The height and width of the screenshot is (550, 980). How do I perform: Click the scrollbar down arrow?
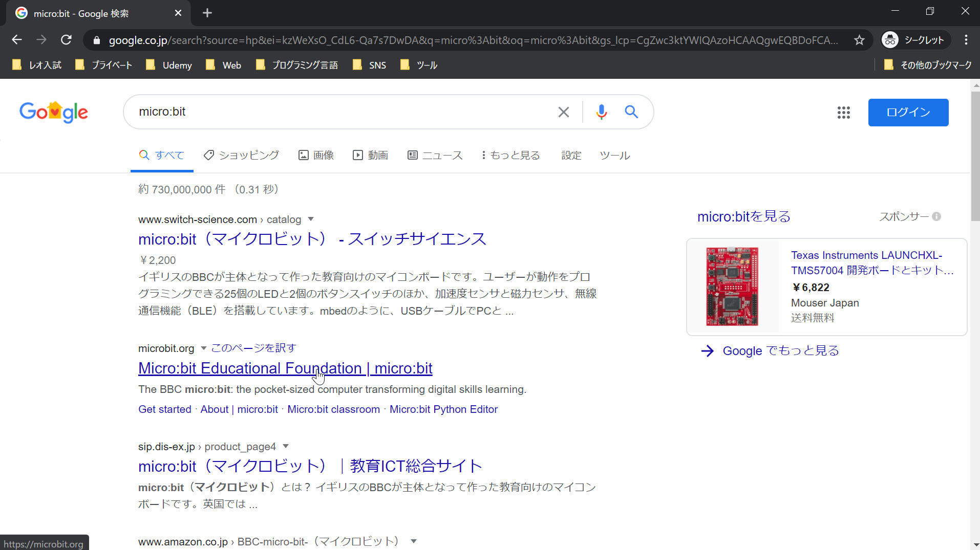pos(975,545)
